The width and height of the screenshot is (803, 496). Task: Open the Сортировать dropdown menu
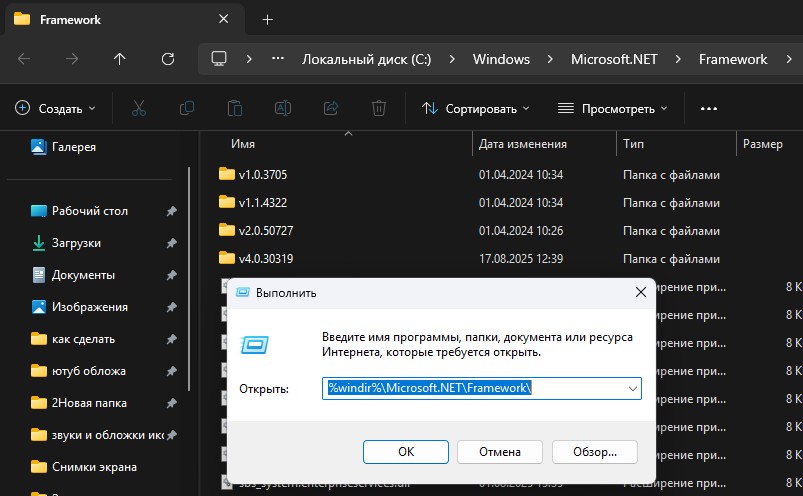coord(475,109)
